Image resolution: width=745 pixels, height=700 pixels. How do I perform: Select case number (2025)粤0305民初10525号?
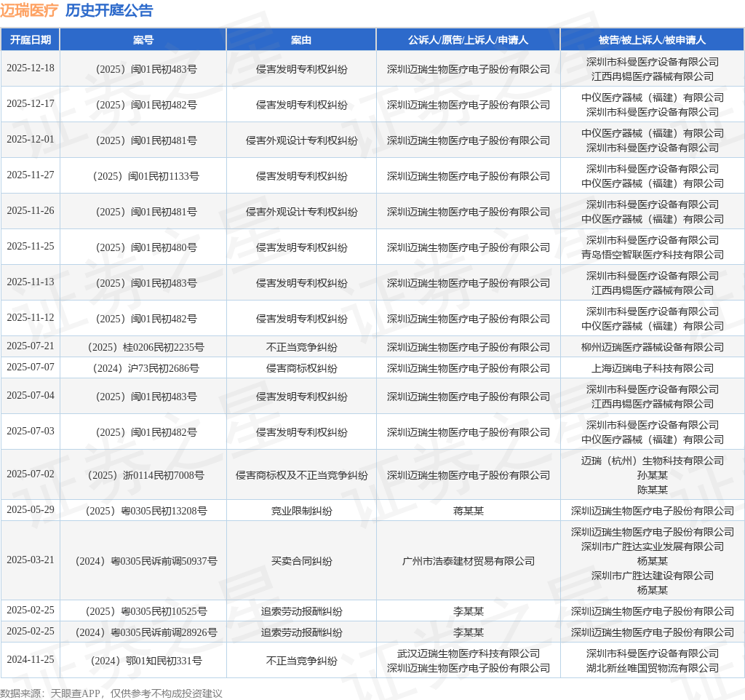click(146, 611)
